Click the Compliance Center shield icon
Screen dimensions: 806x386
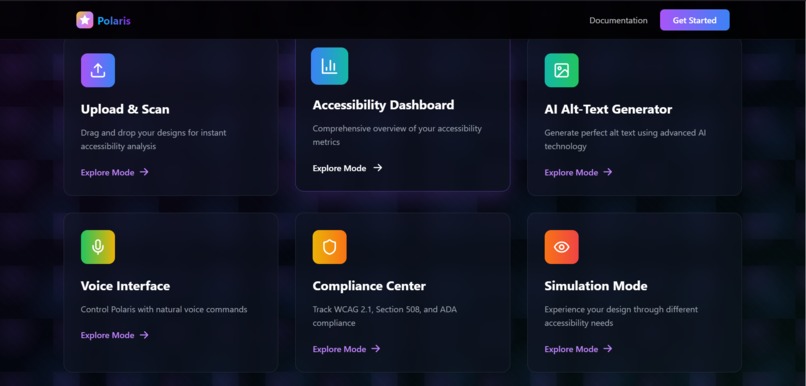point(329,247)
